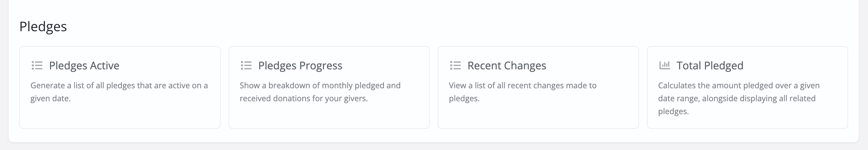Click the final 'pledges.' line in Total Pledged

[674, 111]
